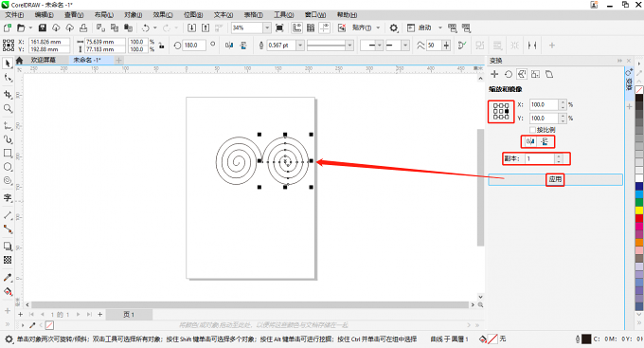Create a new document from toolbar
Screen dimensions: 644x348
[7, 27]
